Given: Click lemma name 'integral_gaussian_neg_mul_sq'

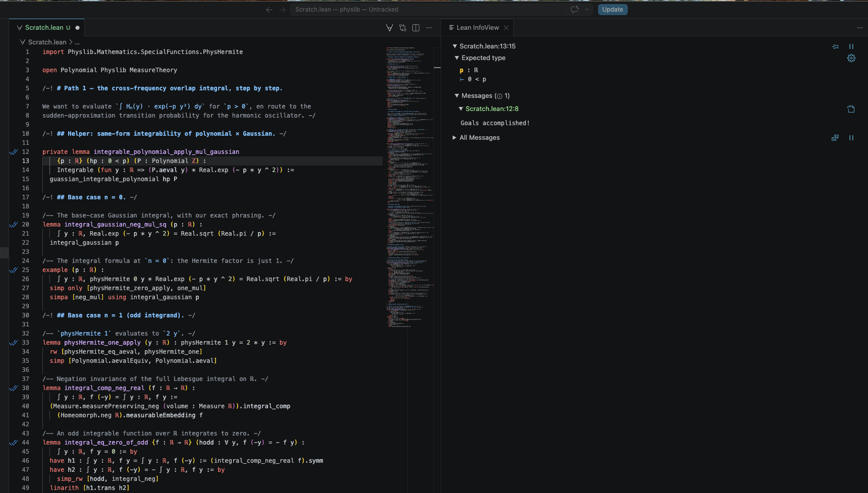Looking at the screenshot, I should pos(116,225).
